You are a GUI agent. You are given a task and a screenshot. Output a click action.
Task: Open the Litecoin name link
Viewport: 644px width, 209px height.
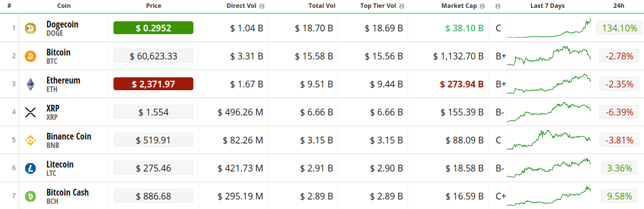pos(60,164)
